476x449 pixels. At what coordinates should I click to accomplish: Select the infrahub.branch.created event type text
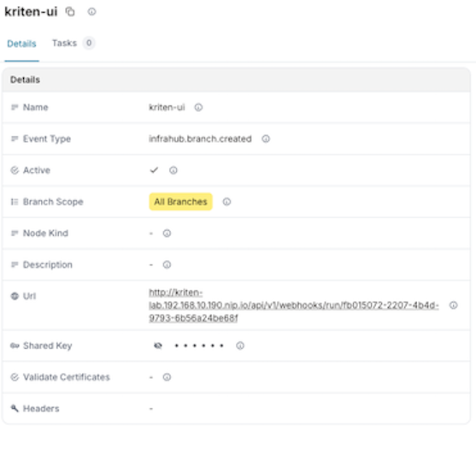pyautogui.click(x=200, y=139)
